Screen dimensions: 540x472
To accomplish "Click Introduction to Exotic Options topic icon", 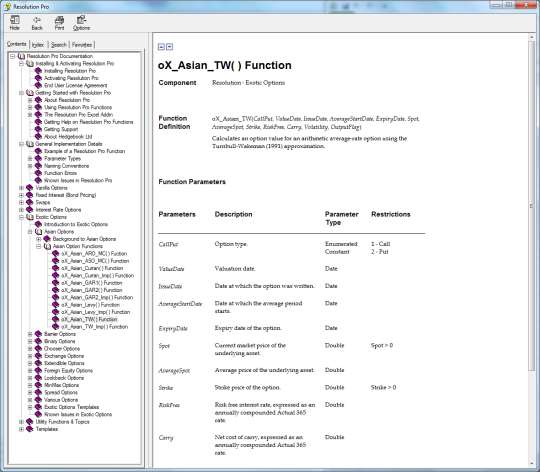I will click(38, 224).
